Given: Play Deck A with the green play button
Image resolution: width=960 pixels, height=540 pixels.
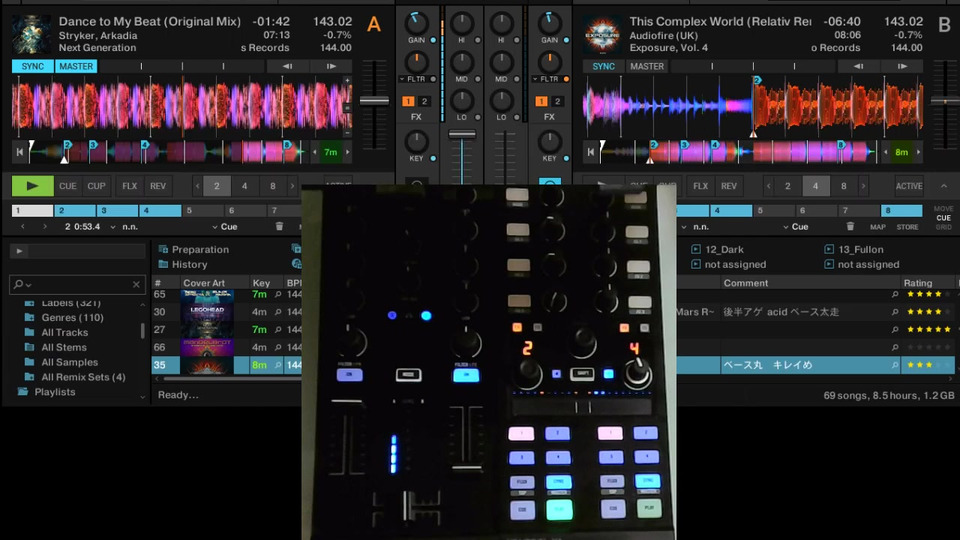Looking at the screenshot, I should [x=32, y=186].
